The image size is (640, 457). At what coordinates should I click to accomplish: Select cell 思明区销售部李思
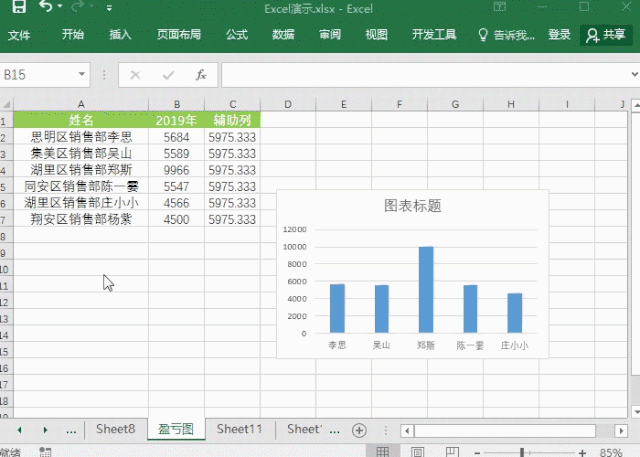coord(81,137)
